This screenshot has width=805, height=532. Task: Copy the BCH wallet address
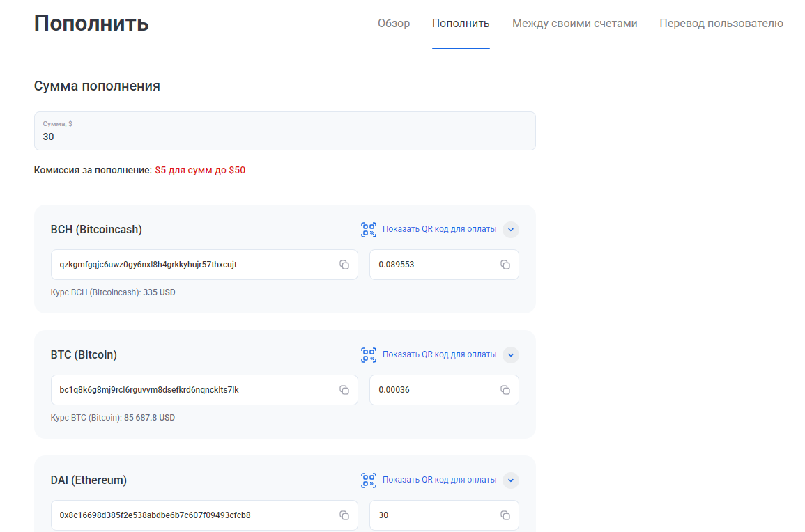[x=344, y=265]
